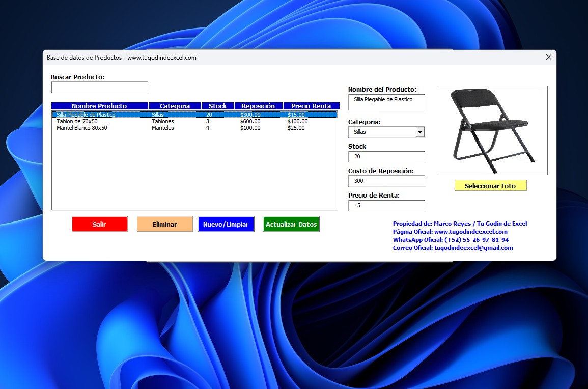This screenshot has height=389, width=588.
Task: Click the Precio Renta column header
Action: pos(311,106)
